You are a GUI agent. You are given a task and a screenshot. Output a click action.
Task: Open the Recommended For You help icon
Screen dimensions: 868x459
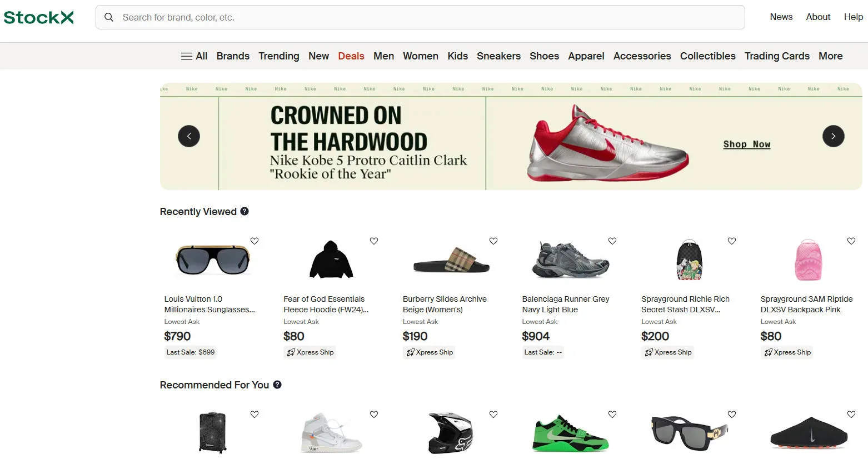277,385
